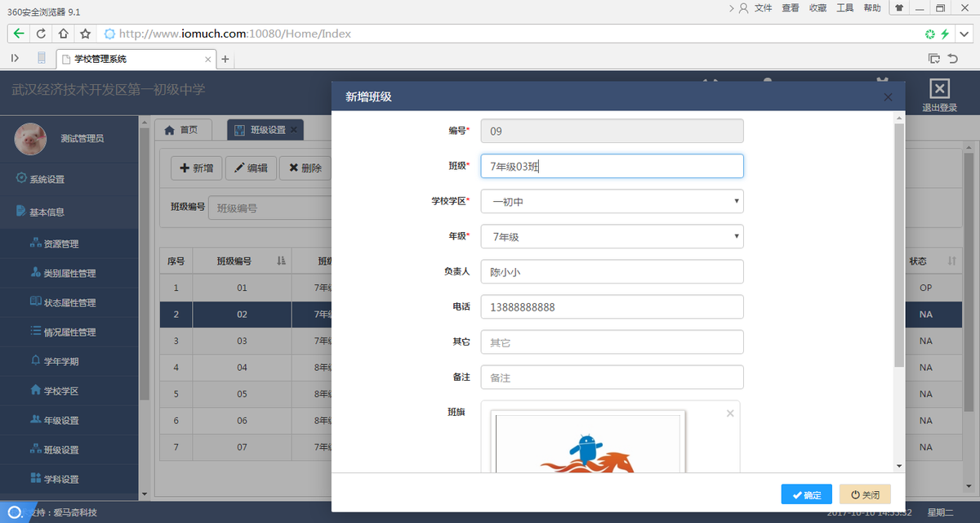Screen dimensions: 980x523
Task: Open 情况属性管理 in sidebar
Action: [x=69, y=332]
